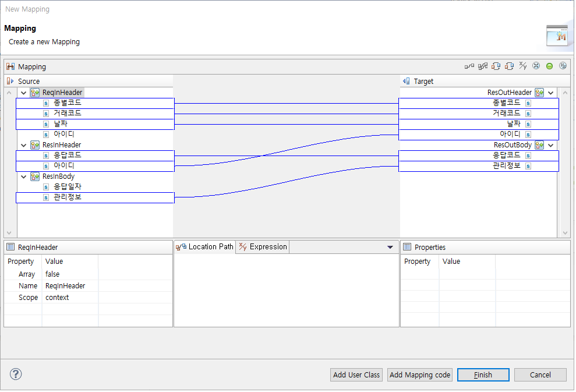Click the ReqInHeader mapping node icon
Viewport: 576px width, 392px height.
[x=34, y=92]
